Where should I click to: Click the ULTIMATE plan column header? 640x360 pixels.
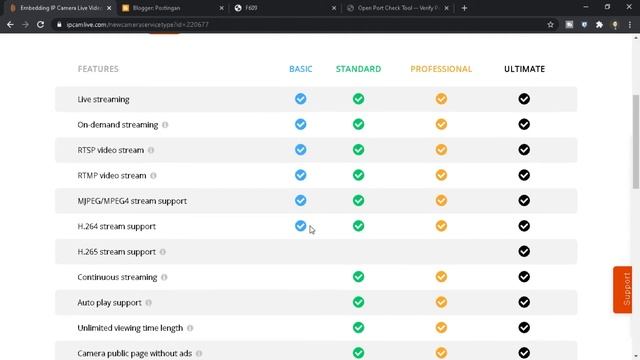524,69
